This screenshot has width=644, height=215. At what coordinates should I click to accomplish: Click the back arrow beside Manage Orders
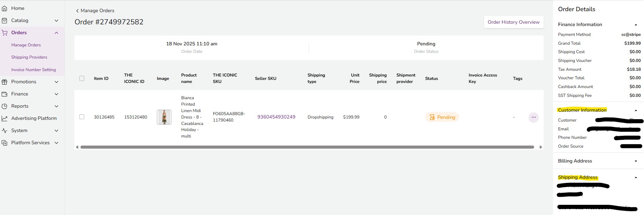coord(77,11)
